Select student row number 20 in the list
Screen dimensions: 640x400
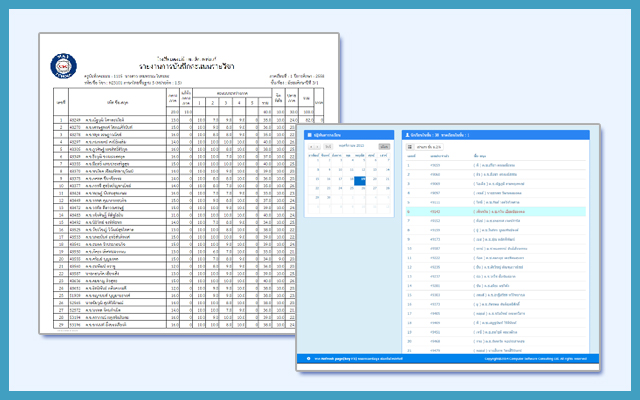pyautogui.click(x=496, y=341)
